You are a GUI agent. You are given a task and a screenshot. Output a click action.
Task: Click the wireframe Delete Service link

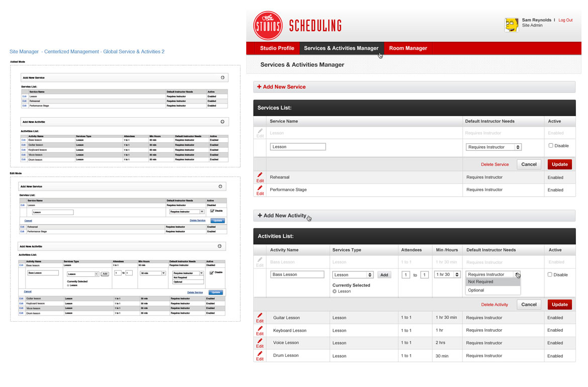(198, 221)
